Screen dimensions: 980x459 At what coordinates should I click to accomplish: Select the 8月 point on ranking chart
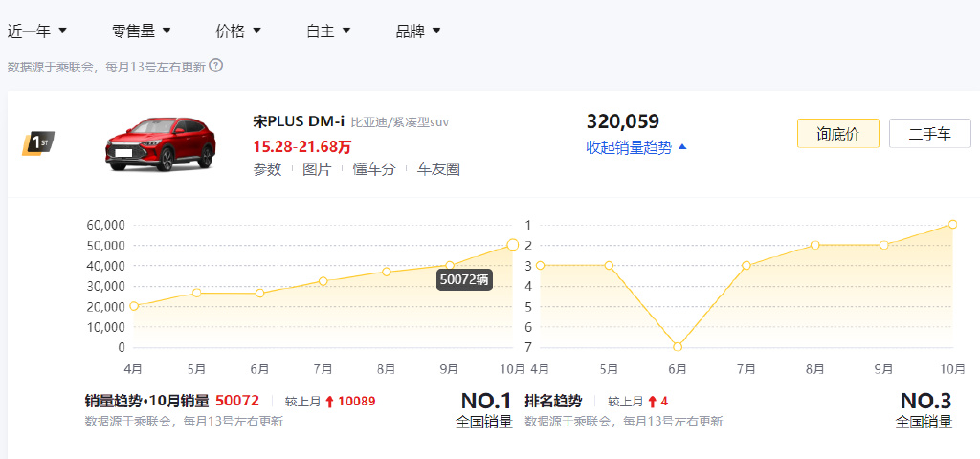815,245
